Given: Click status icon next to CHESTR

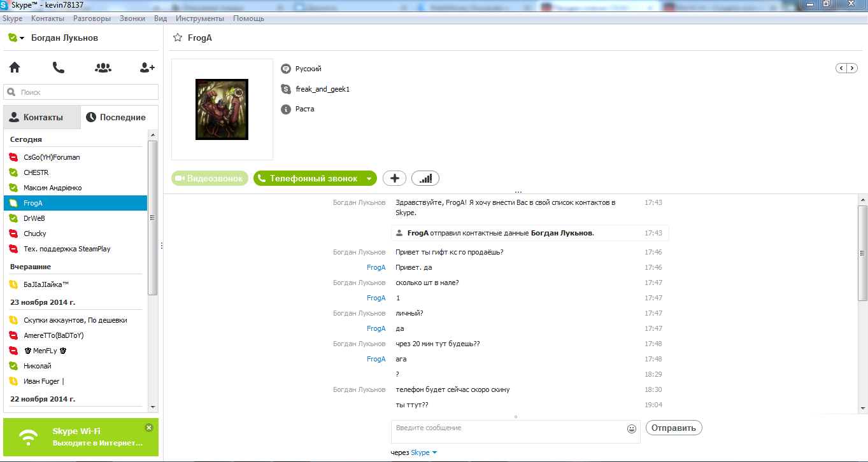Looking at the screenshot, I should tap(13, 172).
